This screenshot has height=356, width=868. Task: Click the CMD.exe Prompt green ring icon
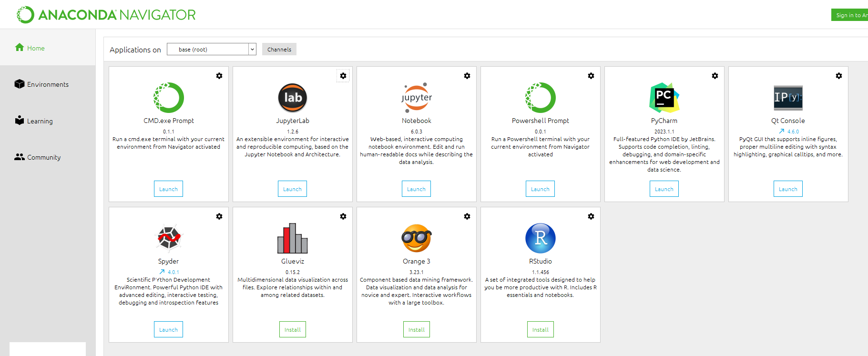[x=169, y=98]
